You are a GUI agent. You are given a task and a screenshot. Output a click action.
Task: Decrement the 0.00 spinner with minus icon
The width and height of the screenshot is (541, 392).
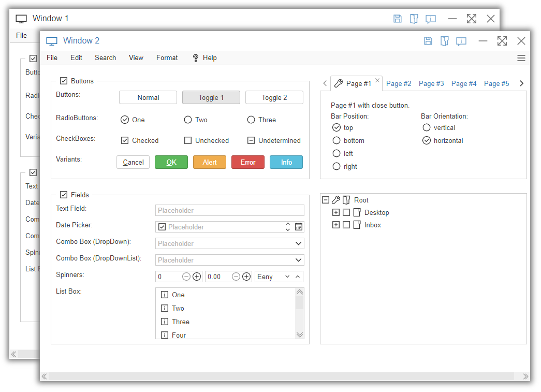(236, 277)
